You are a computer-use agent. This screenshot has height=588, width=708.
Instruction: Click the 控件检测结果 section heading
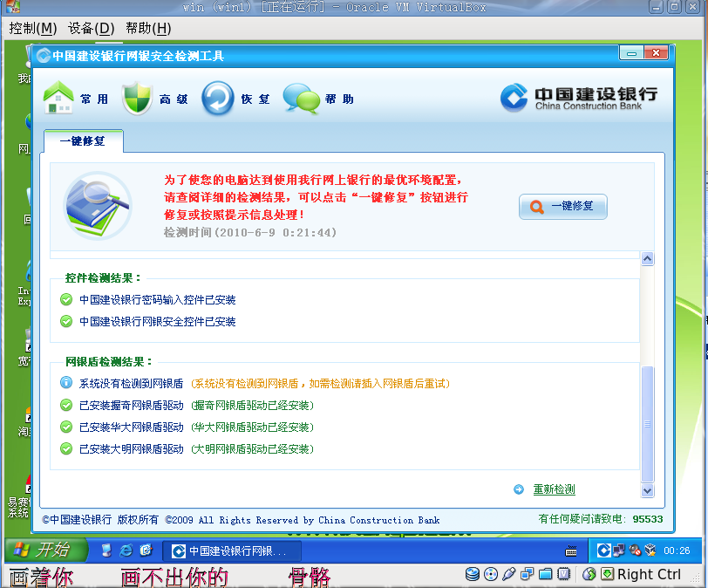[104, 278]
